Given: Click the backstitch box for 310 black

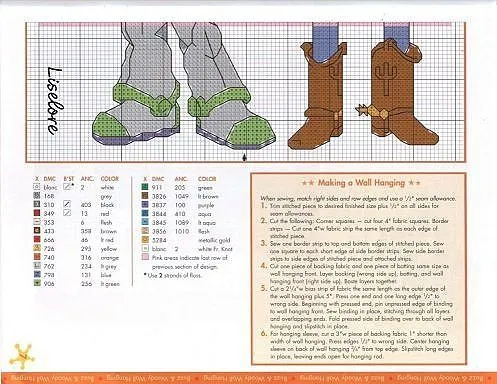Looking at the screenshot, I should pos(67,204).
